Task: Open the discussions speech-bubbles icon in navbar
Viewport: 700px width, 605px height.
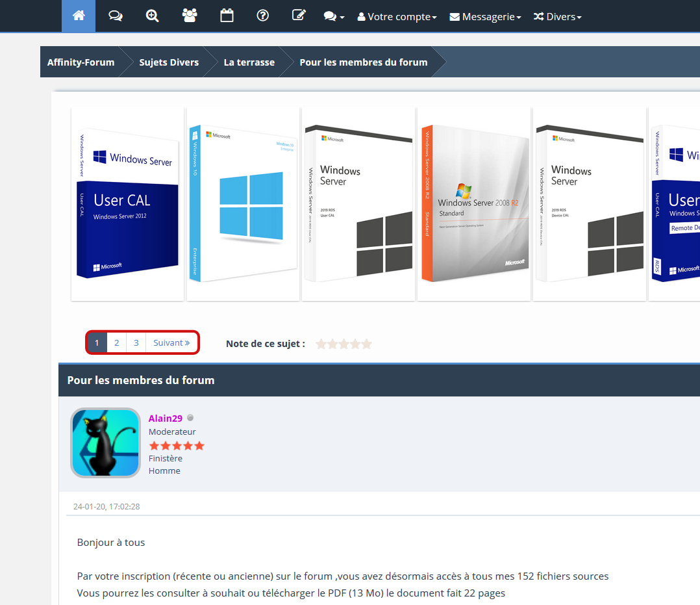Action: click(116, 16)
